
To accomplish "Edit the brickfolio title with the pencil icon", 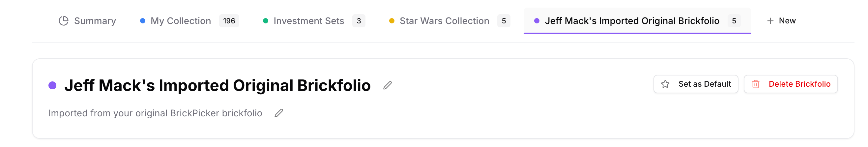I will click(388, 86).
